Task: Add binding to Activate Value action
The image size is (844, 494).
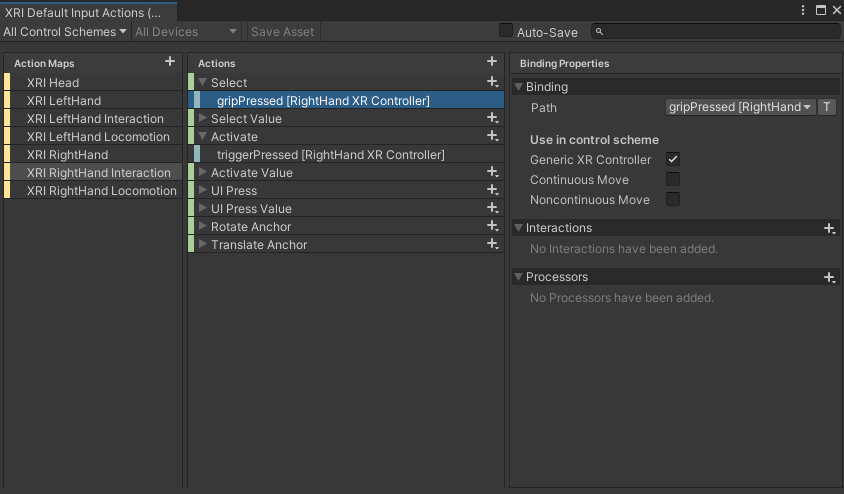Action: pyautogui.click(x=493, y=172)
